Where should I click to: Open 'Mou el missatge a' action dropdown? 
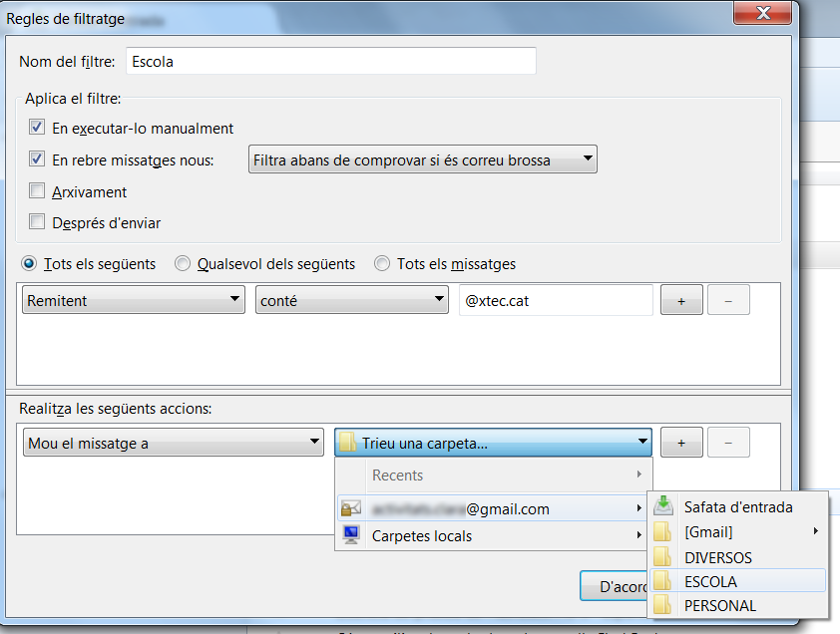point(174,443)
